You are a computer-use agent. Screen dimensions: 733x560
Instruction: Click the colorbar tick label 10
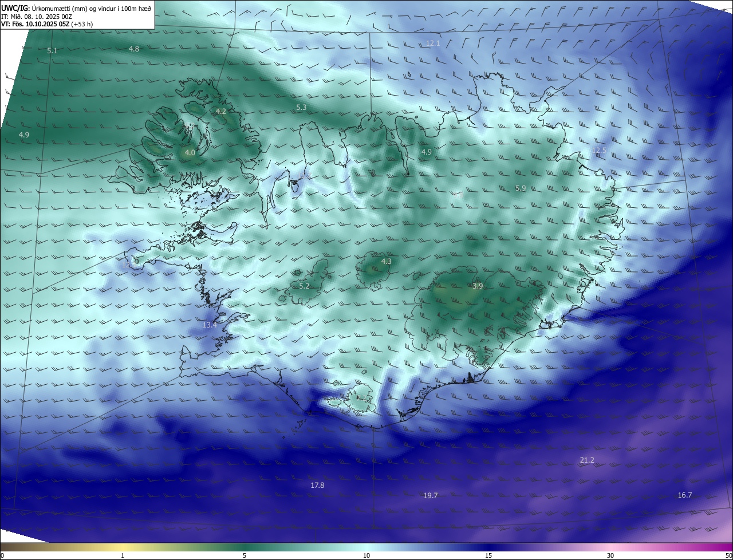pyautogui.click(x=366, y=555)
